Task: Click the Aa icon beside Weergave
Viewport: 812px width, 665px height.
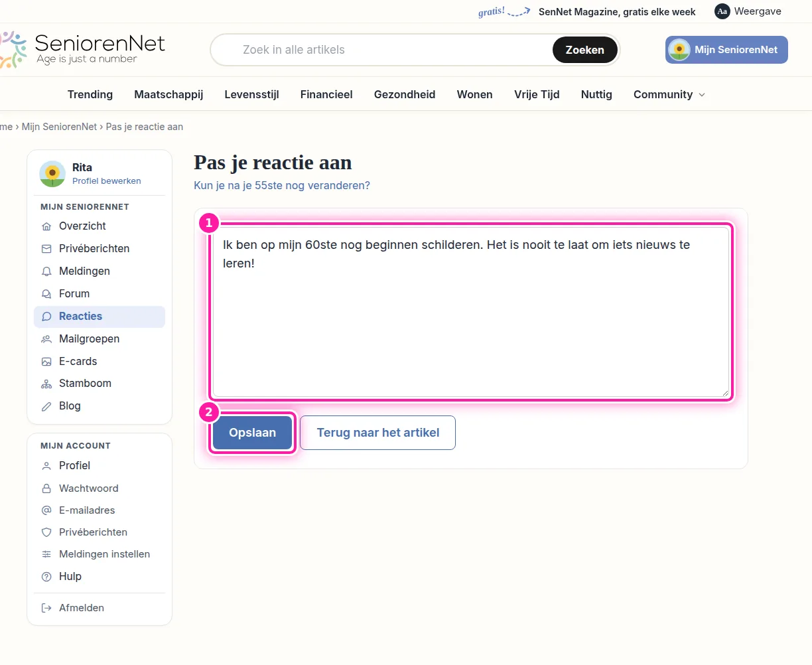Action: point(722,11)
